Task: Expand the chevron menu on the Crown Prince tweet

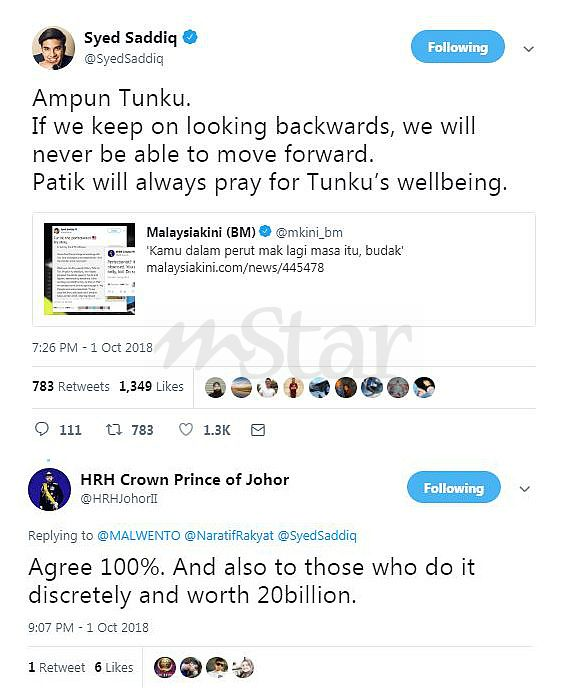Action: tap(525, 489)
